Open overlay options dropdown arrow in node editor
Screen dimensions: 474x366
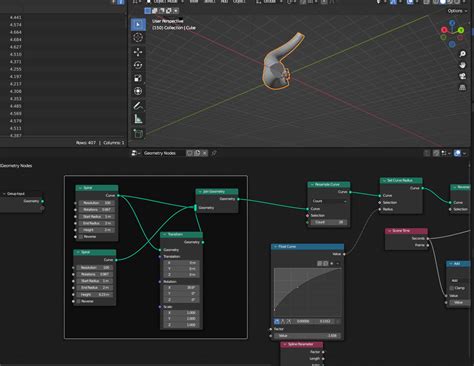464,153
